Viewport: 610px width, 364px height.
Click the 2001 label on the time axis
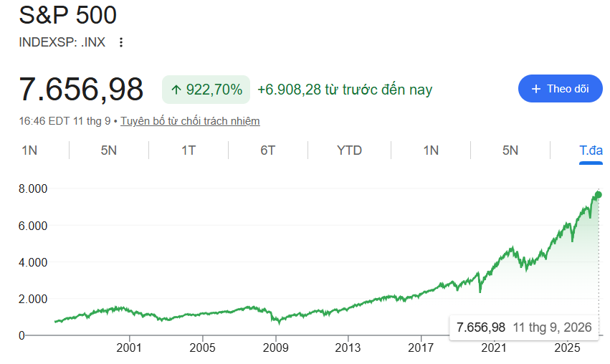[129, 348]
